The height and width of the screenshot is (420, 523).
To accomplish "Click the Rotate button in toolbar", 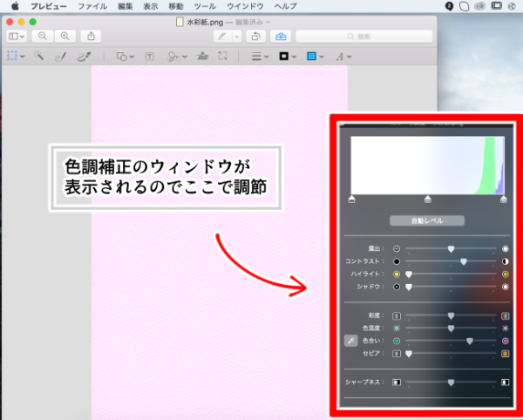I will pos(255,36).
